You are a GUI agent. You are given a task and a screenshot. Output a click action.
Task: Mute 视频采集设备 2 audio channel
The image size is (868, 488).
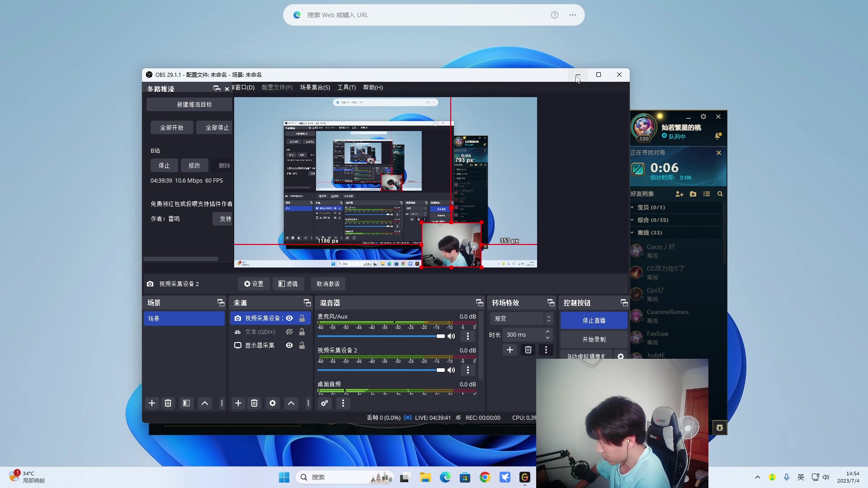(x=451, y=370)
